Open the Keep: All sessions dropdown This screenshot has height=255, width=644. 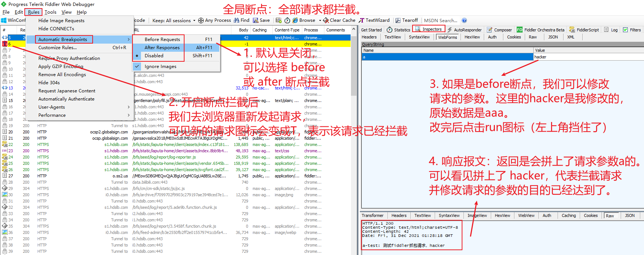click(x=173, y=20)
